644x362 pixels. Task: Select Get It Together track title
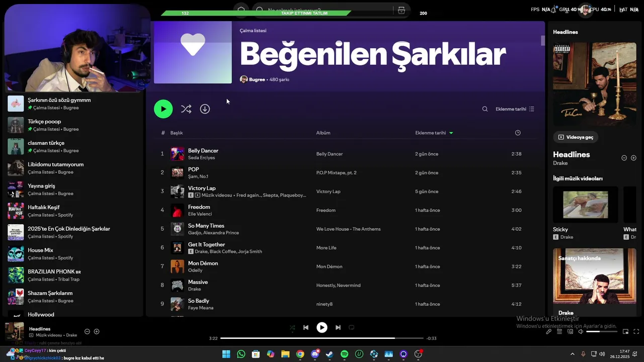coord(206,245)
